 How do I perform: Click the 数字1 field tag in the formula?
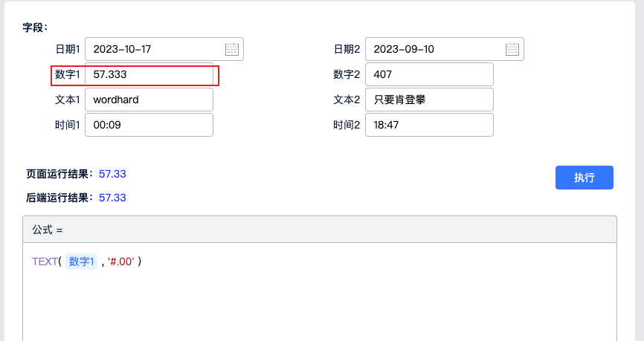click(x=82, y=262)
